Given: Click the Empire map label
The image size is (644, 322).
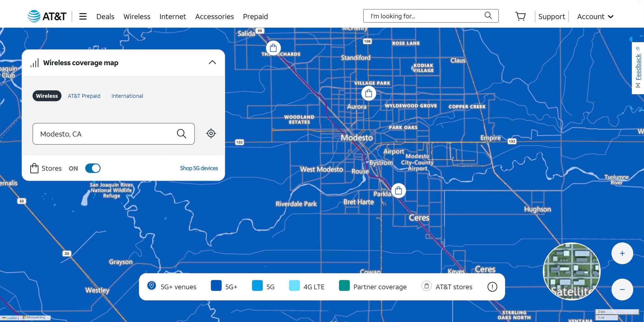Looking at the screenshot, I should coord(490,138).
